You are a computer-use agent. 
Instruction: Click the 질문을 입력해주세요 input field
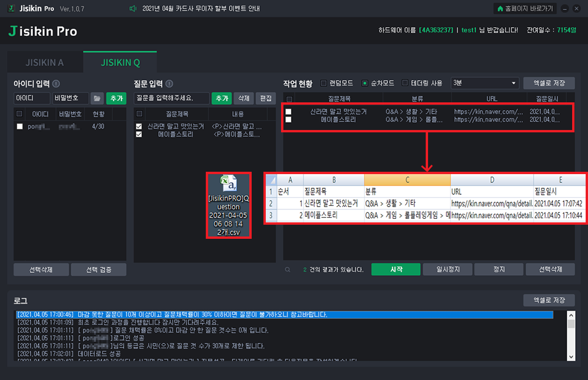(172, 98)
